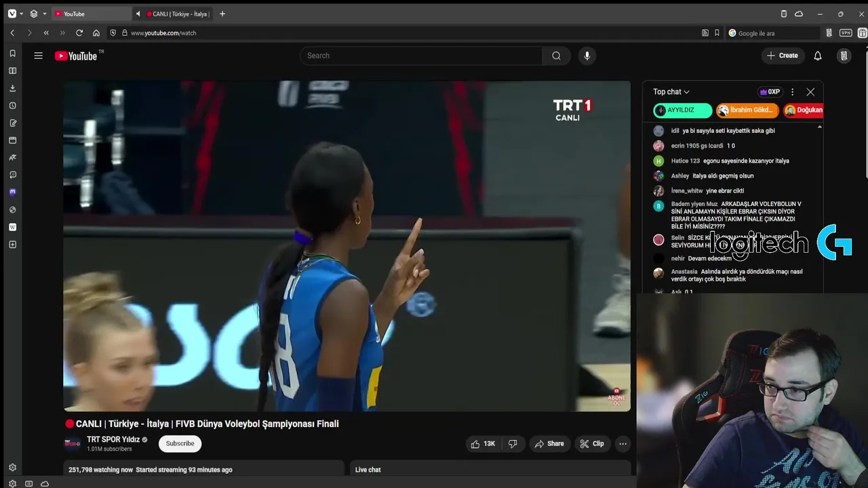Open the chat bubble web panel
This screenshot has height=488, width=868.
pyautogui.click(x=12, y=175)
